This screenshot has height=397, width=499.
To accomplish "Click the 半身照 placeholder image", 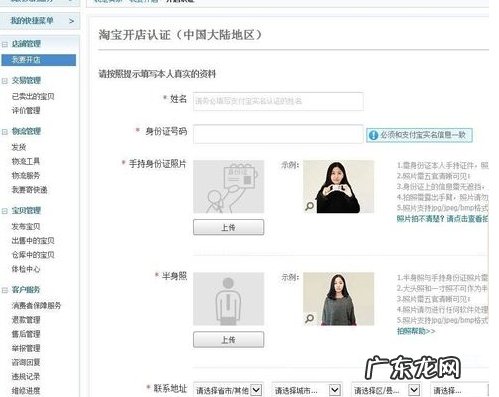I will click(229, 299).
